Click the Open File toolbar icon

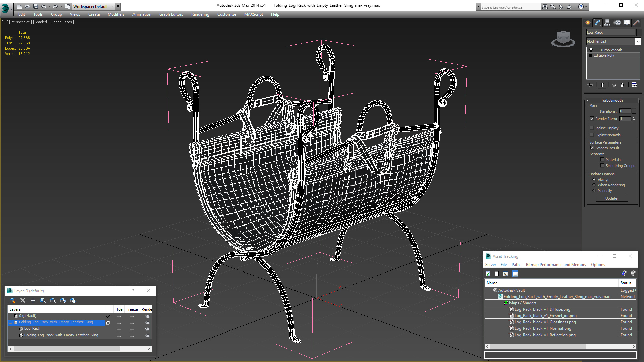coord(27,6)
